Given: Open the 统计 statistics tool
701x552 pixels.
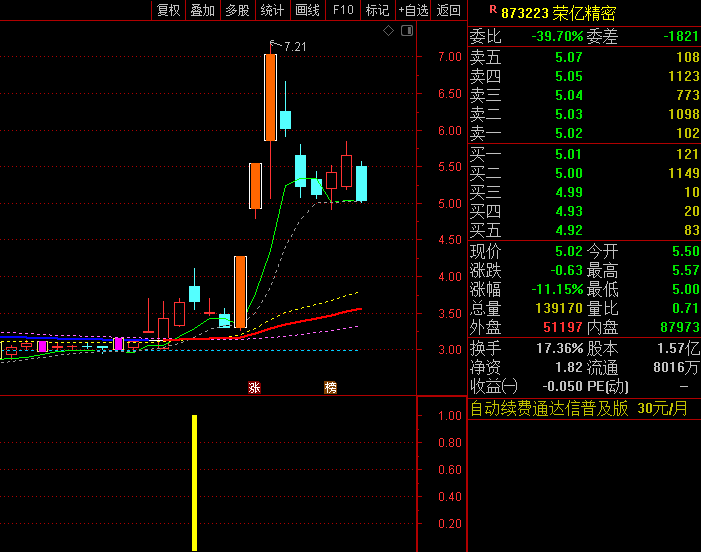Looking at the screenshot, I should [x=272, y=10].
